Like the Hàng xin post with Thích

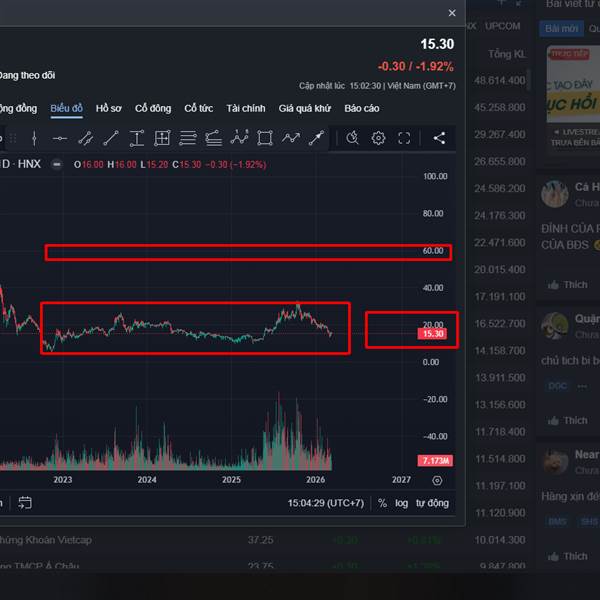tap(567, 556)
